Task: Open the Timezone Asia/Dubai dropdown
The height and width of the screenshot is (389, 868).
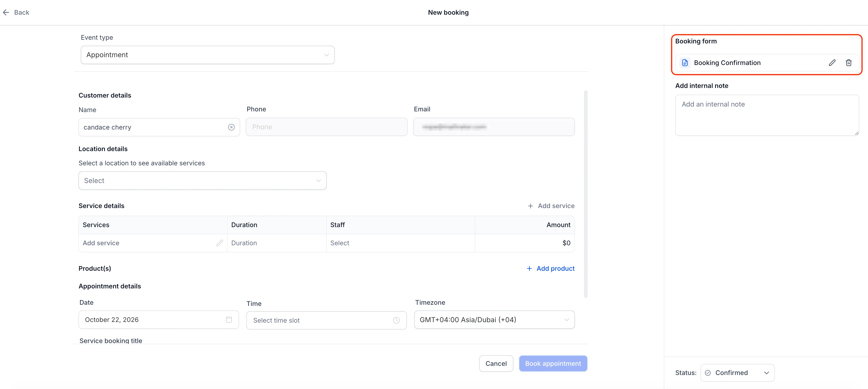Action: tap(494, 319)
